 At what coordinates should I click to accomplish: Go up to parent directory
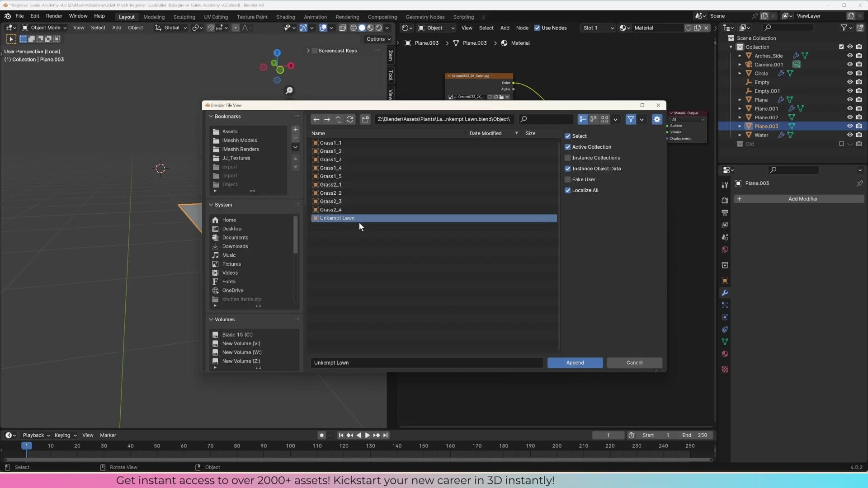[338, 119]
